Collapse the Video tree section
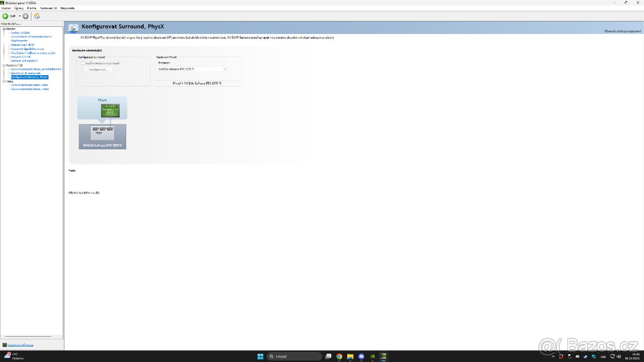The image size is (644, 362). [x=4, y=82]
